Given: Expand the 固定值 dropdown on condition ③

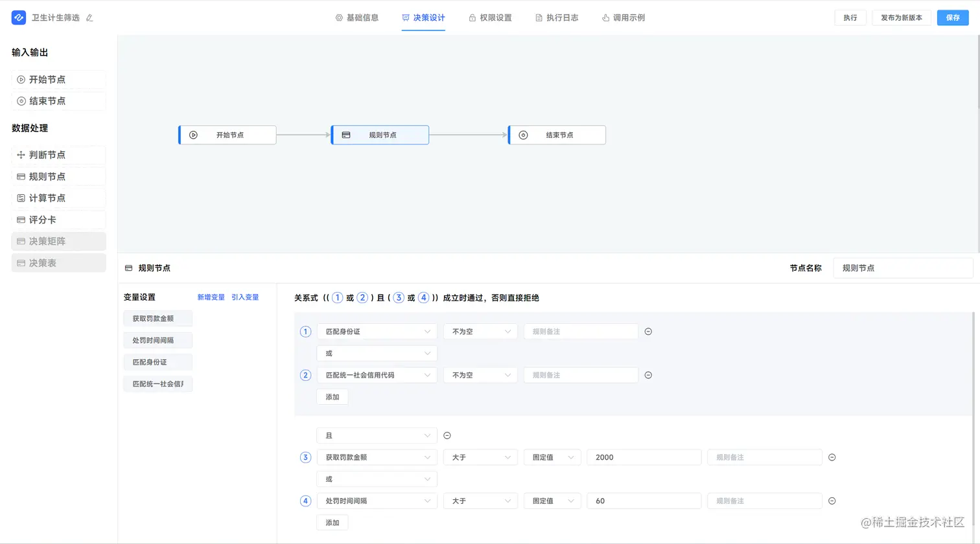Looking at the screenshot, I should 552,457.
